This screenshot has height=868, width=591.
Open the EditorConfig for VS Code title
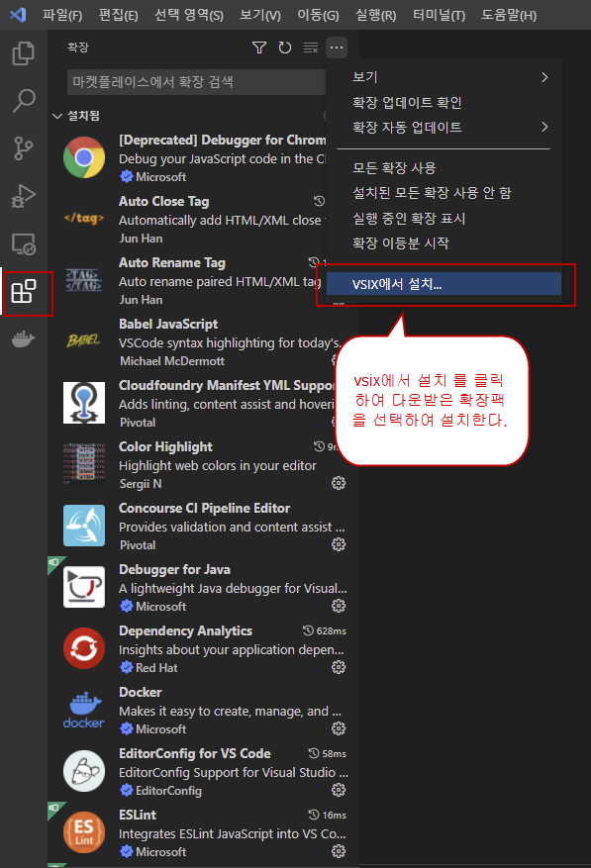coord(194,753)
